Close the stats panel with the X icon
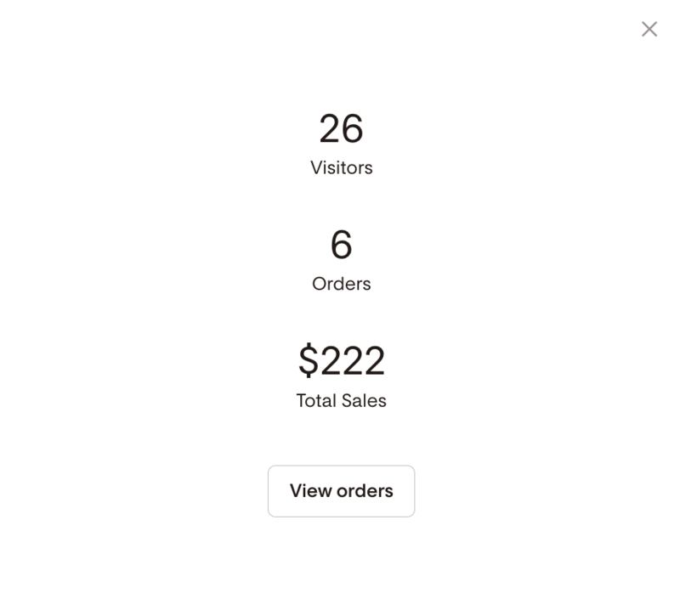The image size is (680, 616). [649, 29]
